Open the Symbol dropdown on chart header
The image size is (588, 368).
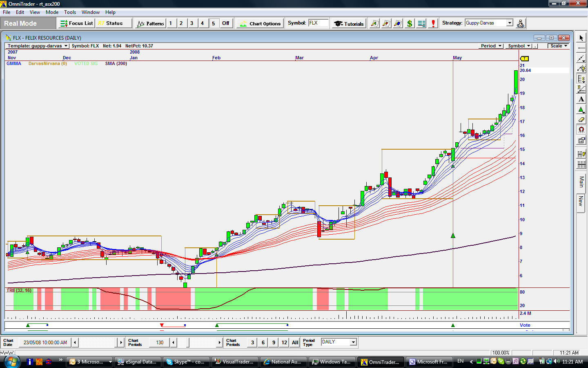tap(519, 46)
